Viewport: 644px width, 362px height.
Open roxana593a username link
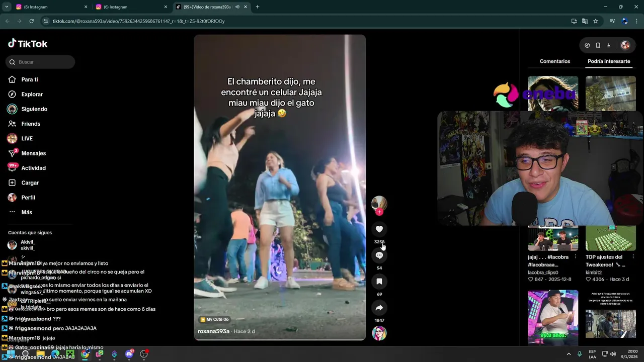(x=213, y=331)
